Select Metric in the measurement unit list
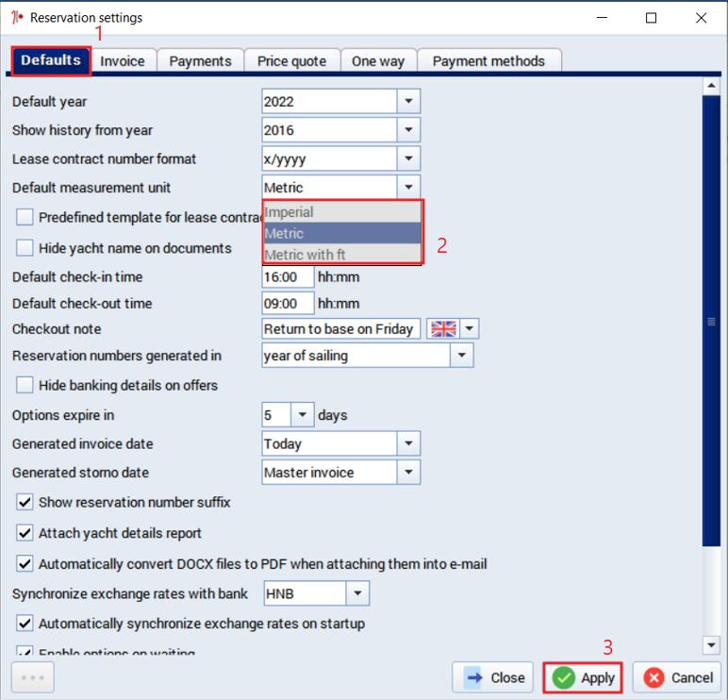Screen dimensions: 728x700 342,233
